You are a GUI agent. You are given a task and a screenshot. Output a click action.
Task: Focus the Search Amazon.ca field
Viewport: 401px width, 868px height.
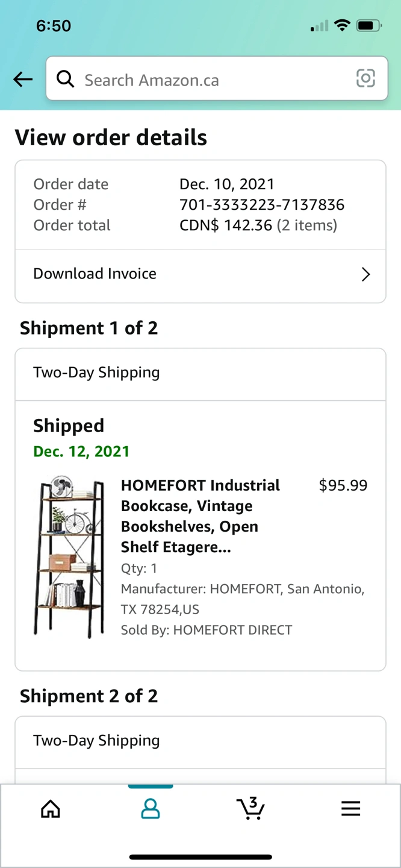click(211, 80)
